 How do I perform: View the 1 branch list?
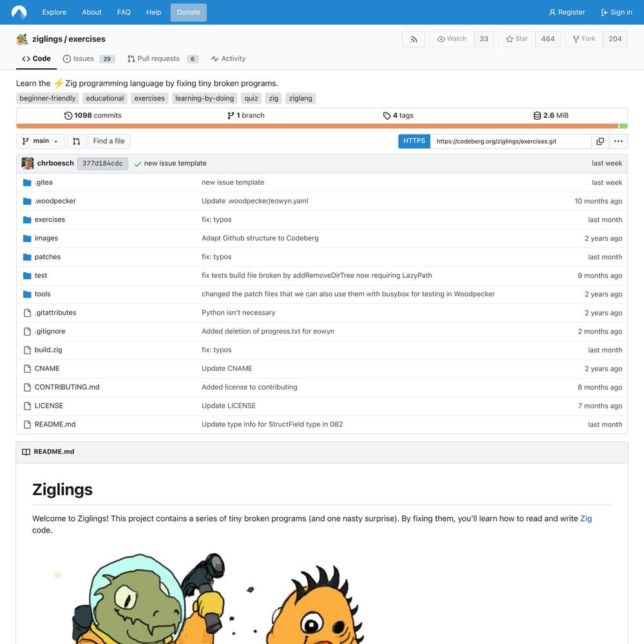click(x=245, y=115)
